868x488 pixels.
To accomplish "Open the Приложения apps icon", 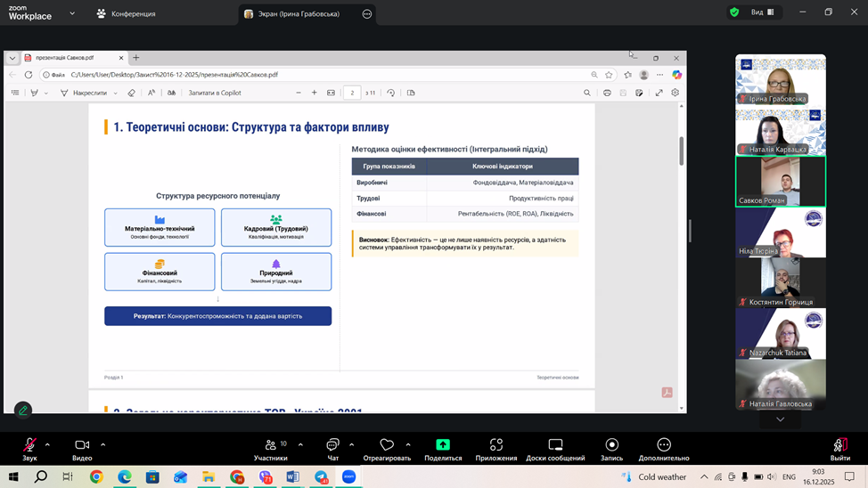I will click(x=495, y=445).
